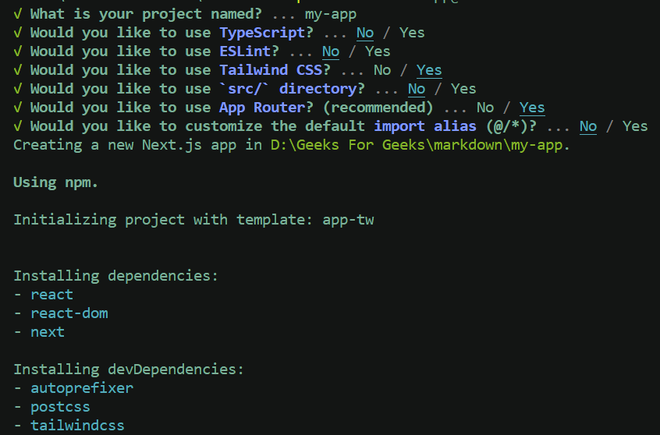The width and height of the screenshot is (660, 435).
Task: Click the project path D:\Geeks For Geeks\markdown\my-app
Action: click(x=420, y=144)
